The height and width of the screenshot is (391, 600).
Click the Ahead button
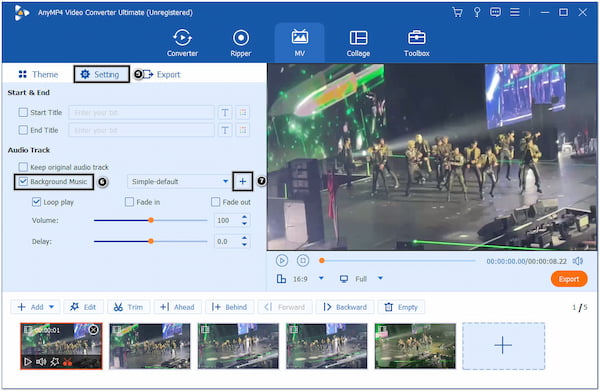177,307
